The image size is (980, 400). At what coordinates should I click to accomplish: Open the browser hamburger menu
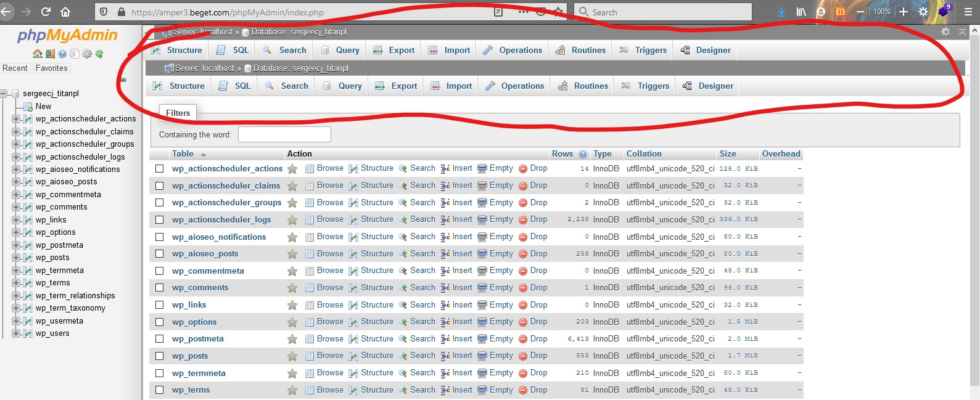click(x=968, y=12)
